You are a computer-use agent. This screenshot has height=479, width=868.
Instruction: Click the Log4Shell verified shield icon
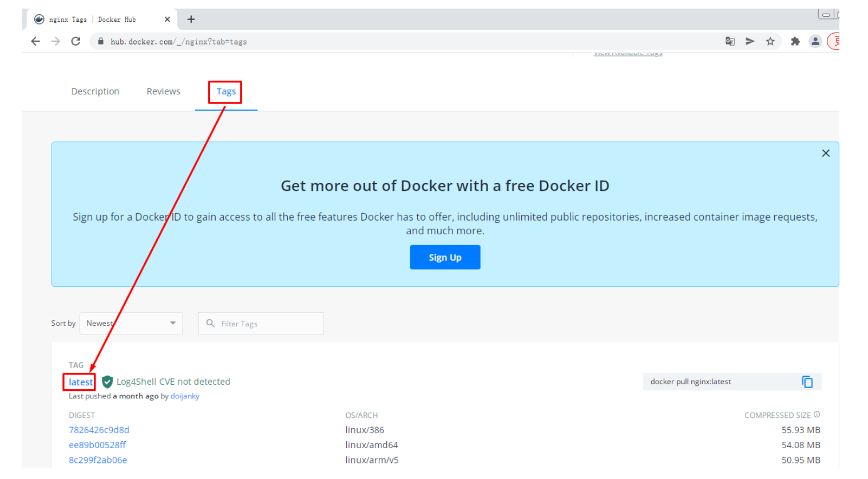(x=107, y=382)
